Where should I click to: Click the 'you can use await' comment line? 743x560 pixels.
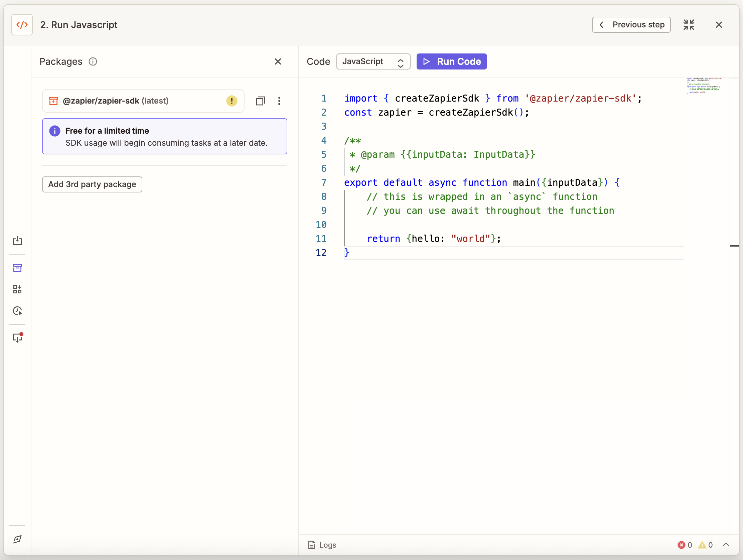(490, 211)
